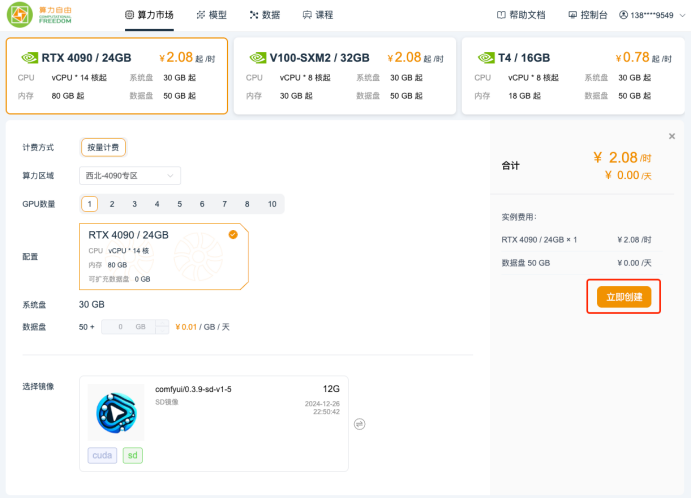Click the cuda tag

(102, 455)
